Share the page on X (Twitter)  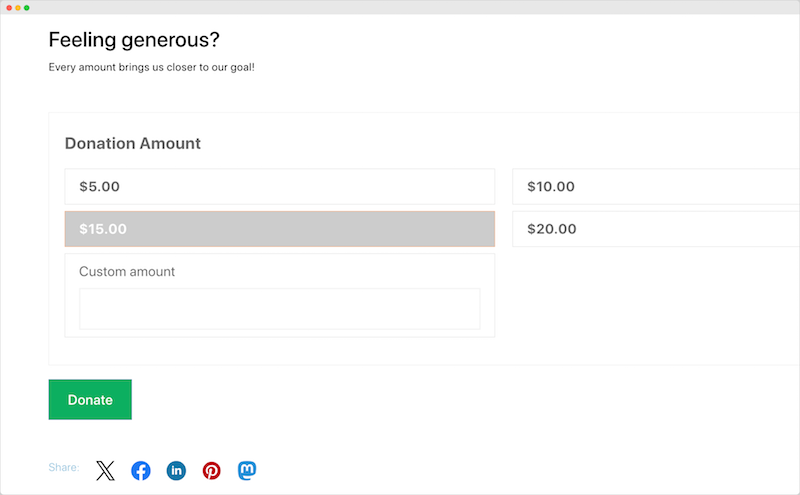(105, 470)
